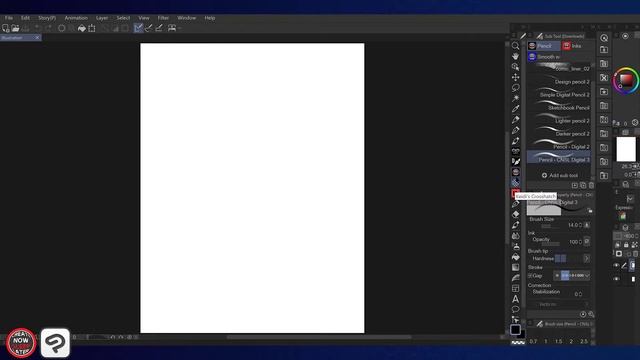
Task: Open Gap value dropdown chevron
Action: pos(587,276)
